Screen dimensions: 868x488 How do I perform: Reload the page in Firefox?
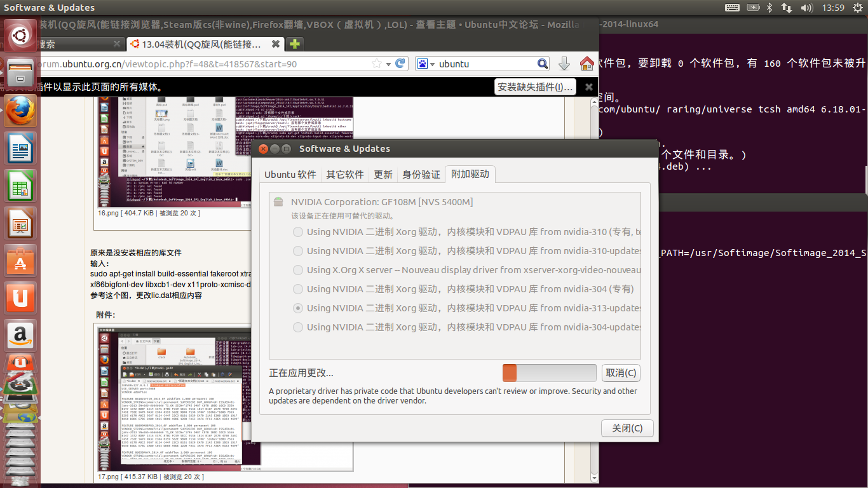point(400,64)
